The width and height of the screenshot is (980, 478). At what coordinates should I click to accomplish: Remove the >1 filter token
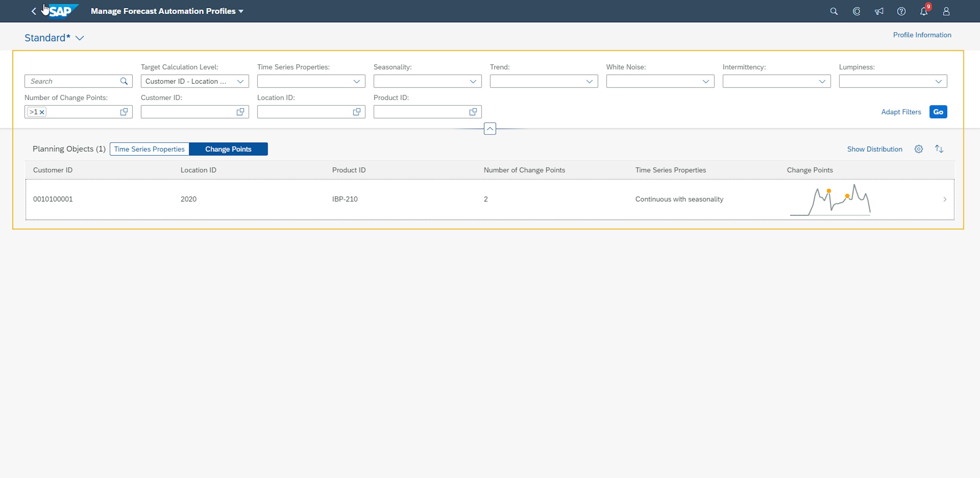click(x=42, y=112)
